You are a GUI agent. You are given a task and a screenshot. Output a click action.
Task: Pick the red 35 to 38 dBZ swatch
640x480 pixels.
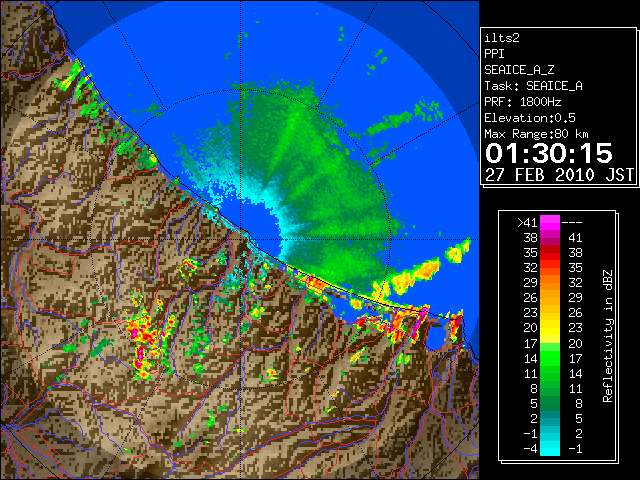550,253
